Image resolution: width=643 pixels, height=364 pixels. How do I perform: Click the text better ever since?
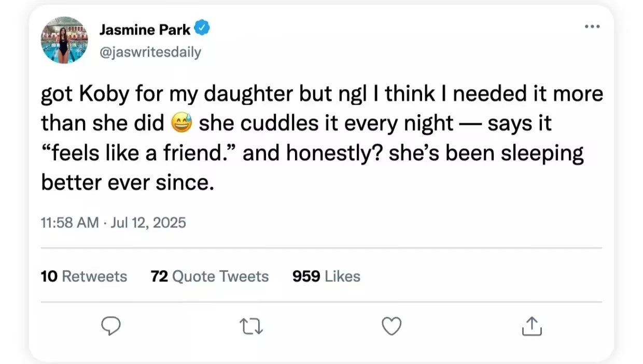coord(128,183)
